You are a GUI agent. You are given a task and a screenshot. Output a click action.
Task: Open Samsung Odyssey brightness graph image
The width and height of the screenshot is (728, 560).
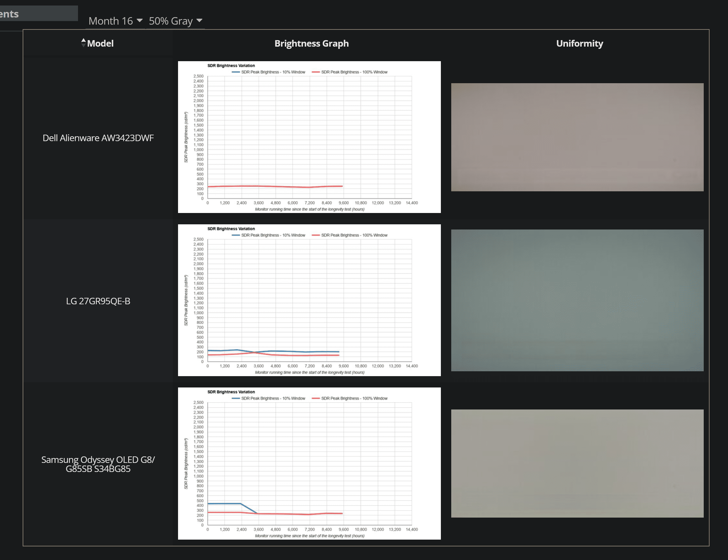[309, 463]
